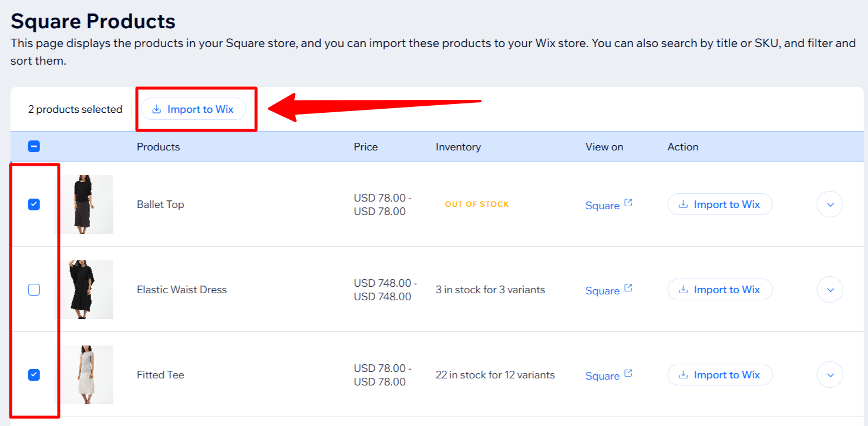
Task: Expand the Fitted Tee row chevron
Action: pyautogui.click(x=830, y=375)
